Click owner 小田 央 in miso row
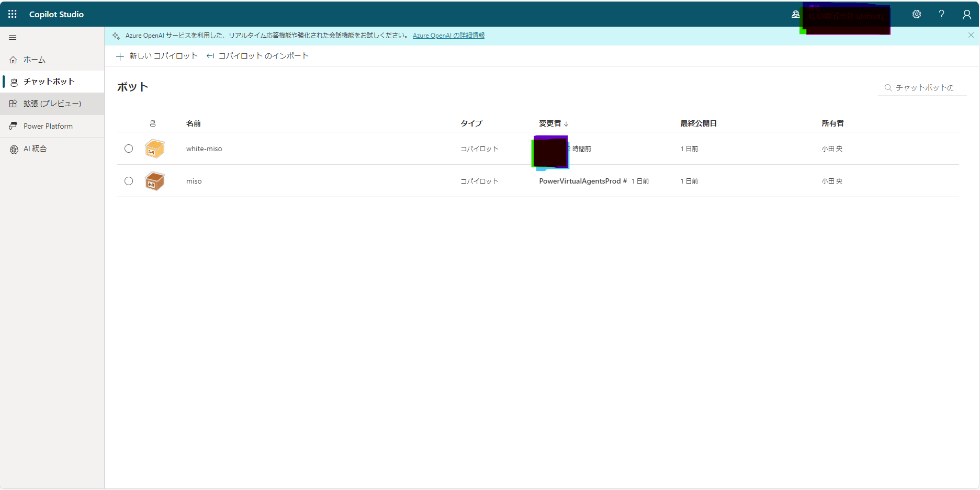 [832, 181]
